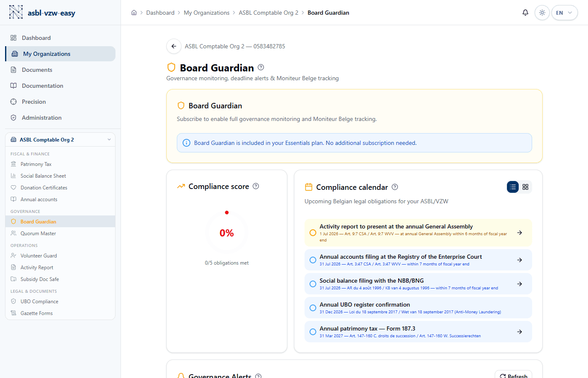Toggle circle for Annual UBO register confirmation
This screenshot has height=378, width=588.
tap(313, 308)
